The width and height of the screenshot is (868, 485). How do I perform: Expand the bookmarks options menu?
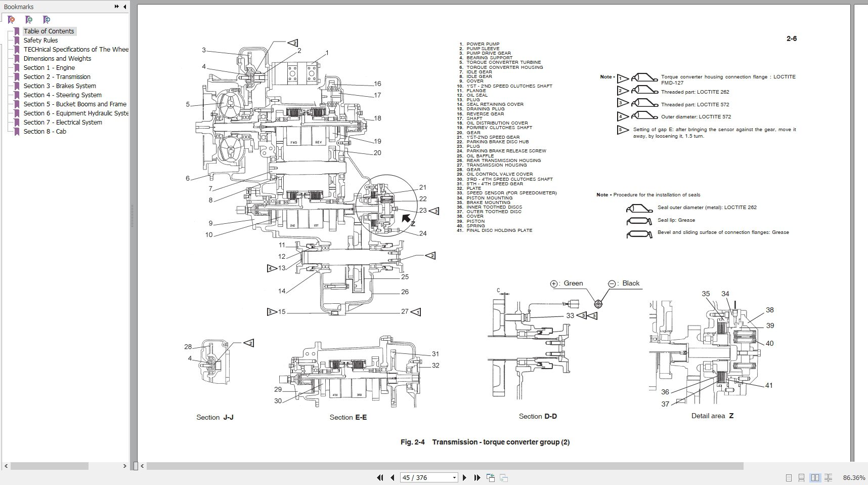(116, 7)
